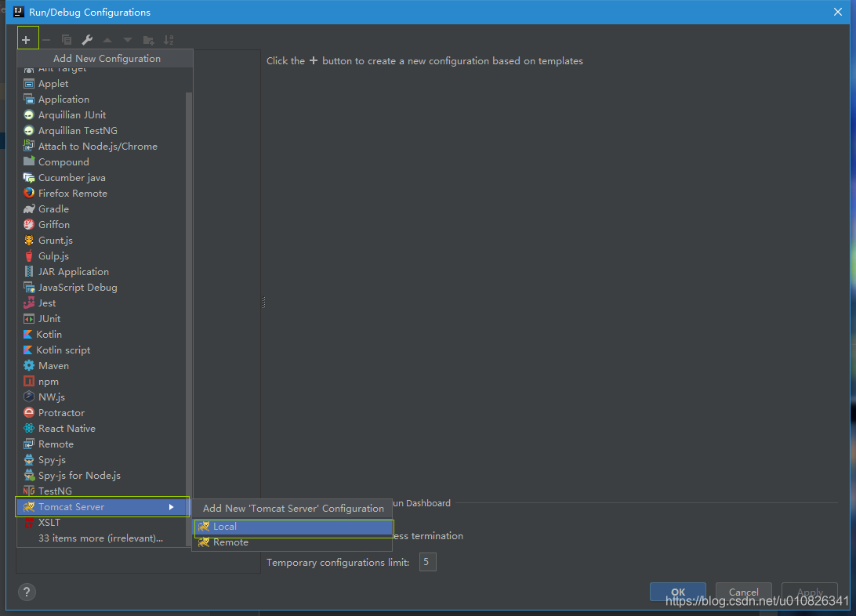Choose JavaScript Debug entry
This screenshot has width=856, height=616.
pos(102,288)
